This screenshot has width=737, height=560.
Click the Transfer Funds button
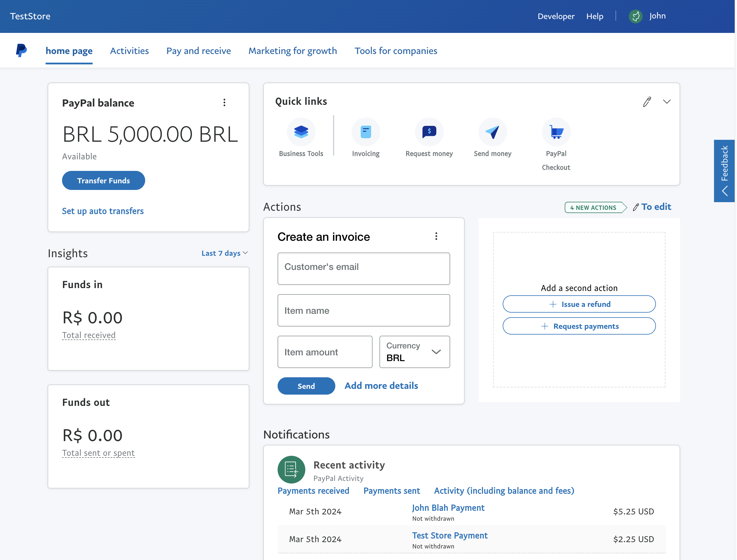104,180
